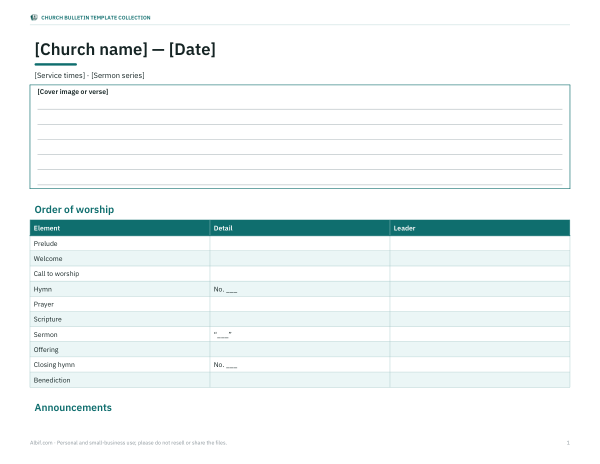600x464 pixels.
Task: Click the page number '1' in footer
Action: click(x=568, y=443)
